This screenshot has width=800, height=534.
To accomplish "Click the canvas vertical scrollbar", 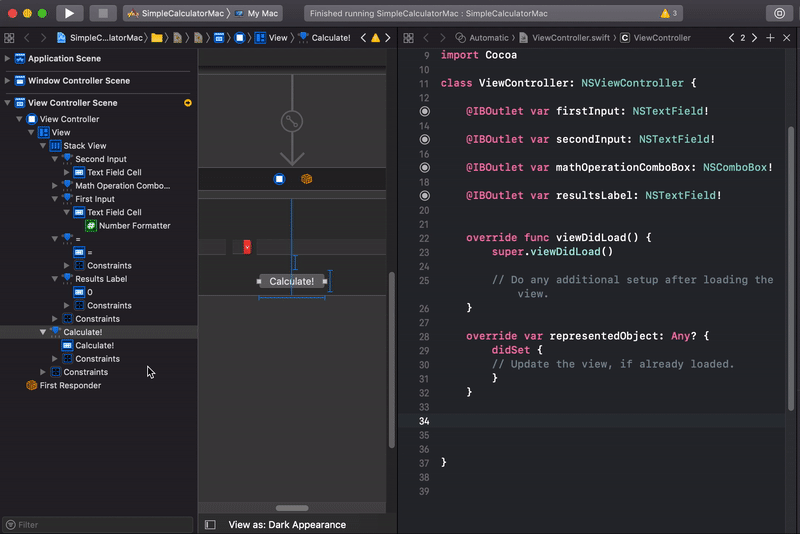I will [x=392, y=360].
